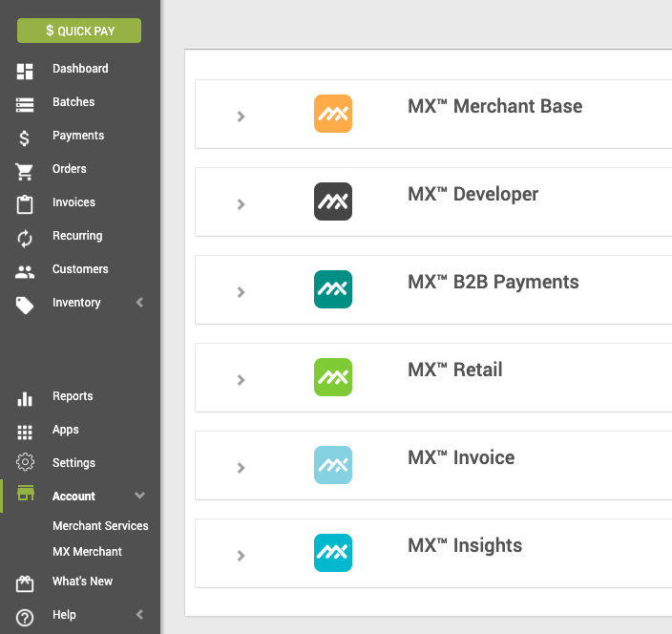The image size is (672, 634).
Task: Expand the MX Invoice row chevron
Action: click(241, 468)
